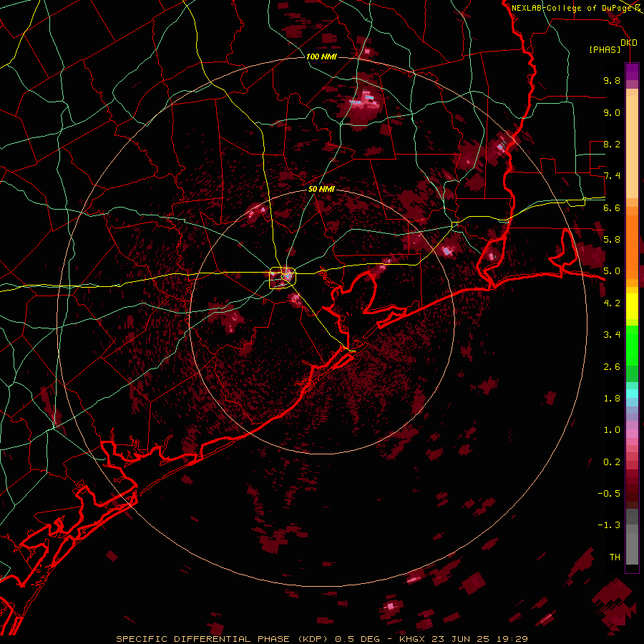This screenshot has height=644, width=644.
Task: Pick the yellow segment of the color bar
Action: tap(632, 306)
